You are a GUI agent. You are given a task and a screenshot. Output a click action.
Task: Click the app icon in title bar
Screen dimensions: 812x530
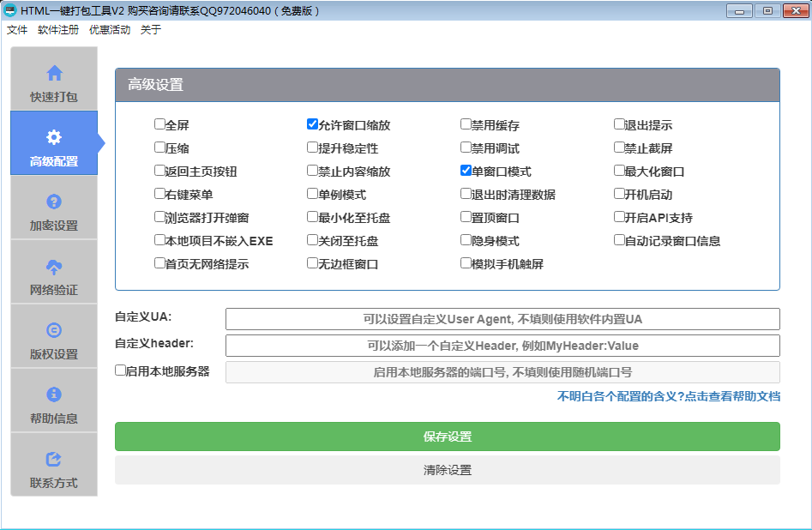click(x=10, y=10)
